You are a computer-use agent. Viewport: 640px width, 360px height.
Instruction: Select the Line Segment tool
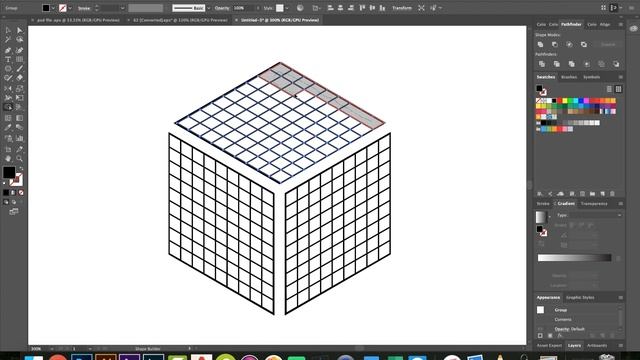click(19, 69)
